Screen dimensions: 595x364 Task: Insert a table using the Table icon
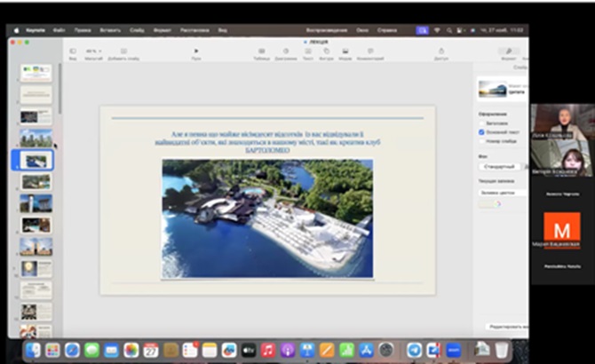261,52
